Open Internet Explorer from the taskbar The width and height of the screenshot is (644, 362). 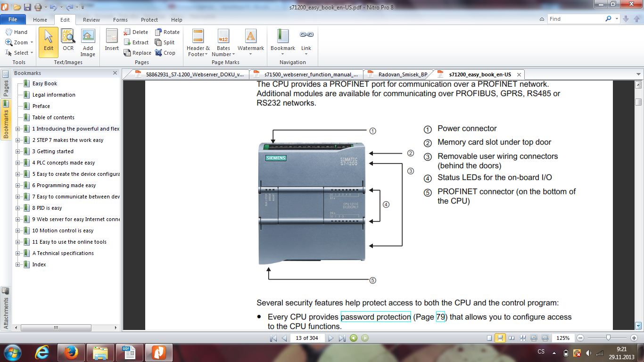click(x=41, y=352)
